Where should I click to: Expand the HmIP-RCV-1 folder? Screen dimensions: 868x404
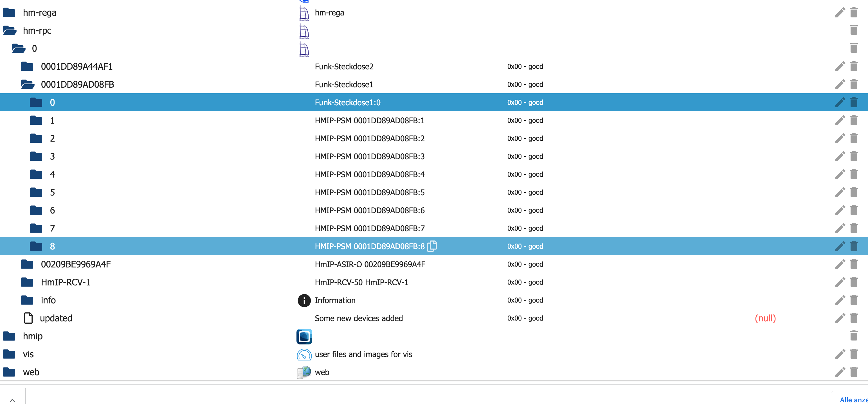pyautogui.click(x=27, y=282)
